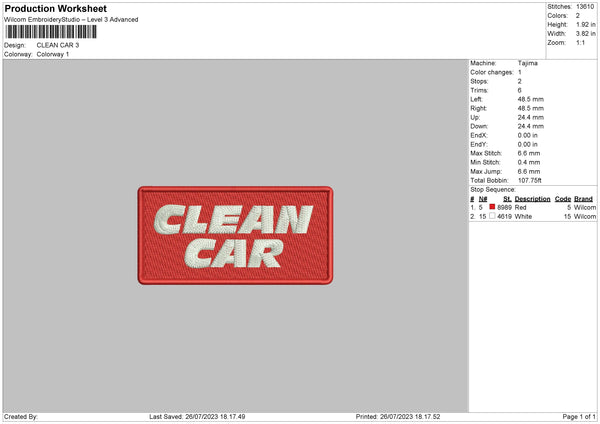Screen dimensions: 600x424
Task: Click the Trims value 6
Action: point(520,90)
